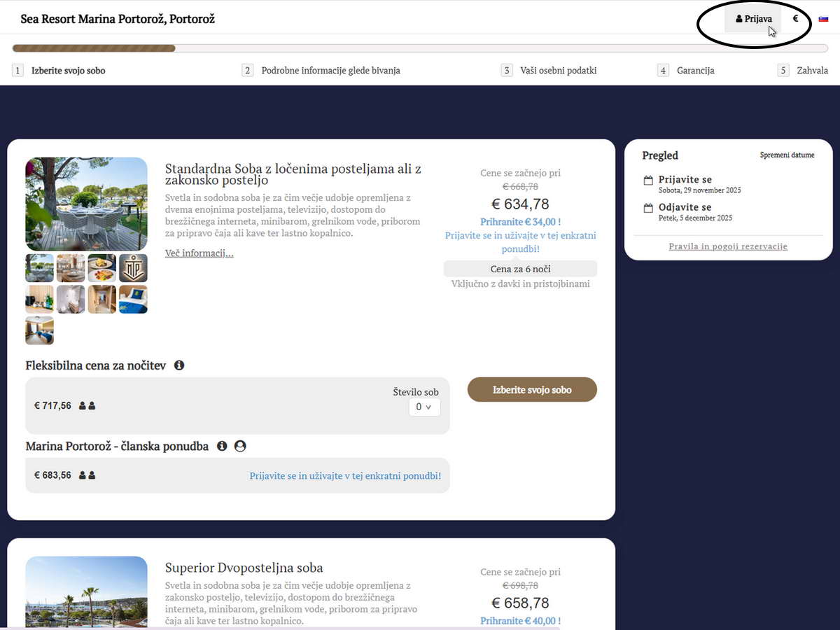Open Spremeni datume link
Image resolution: width=840 pixels, height=630 pixels.
[787, 155]
